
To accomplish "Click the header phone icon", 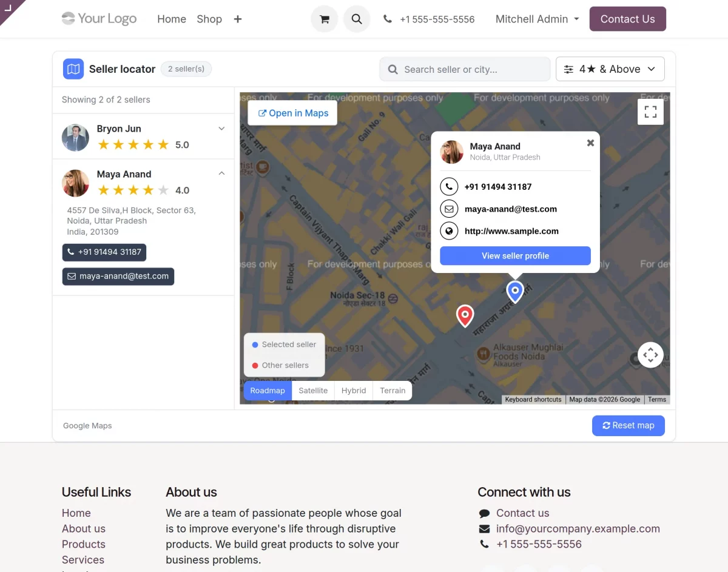I will 388,19.
